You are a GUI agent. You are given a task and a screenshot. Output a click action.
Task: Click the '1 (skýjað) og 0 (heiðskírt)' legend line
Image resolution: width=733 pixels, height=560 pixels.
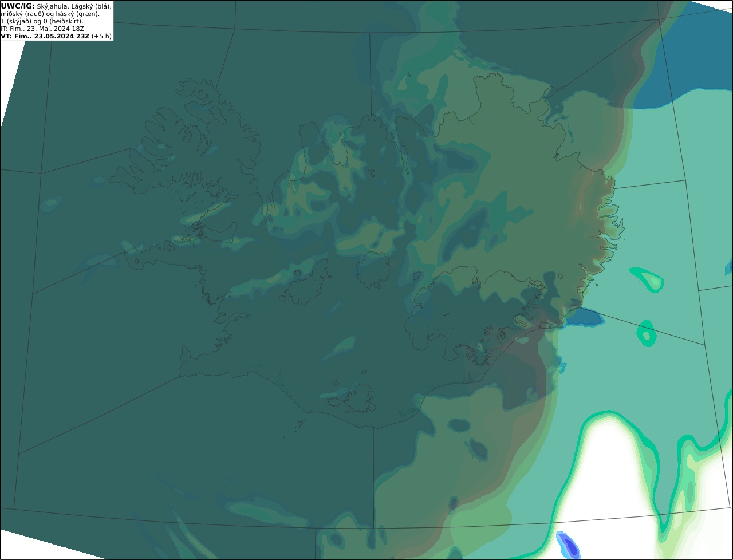coord(42,21)
